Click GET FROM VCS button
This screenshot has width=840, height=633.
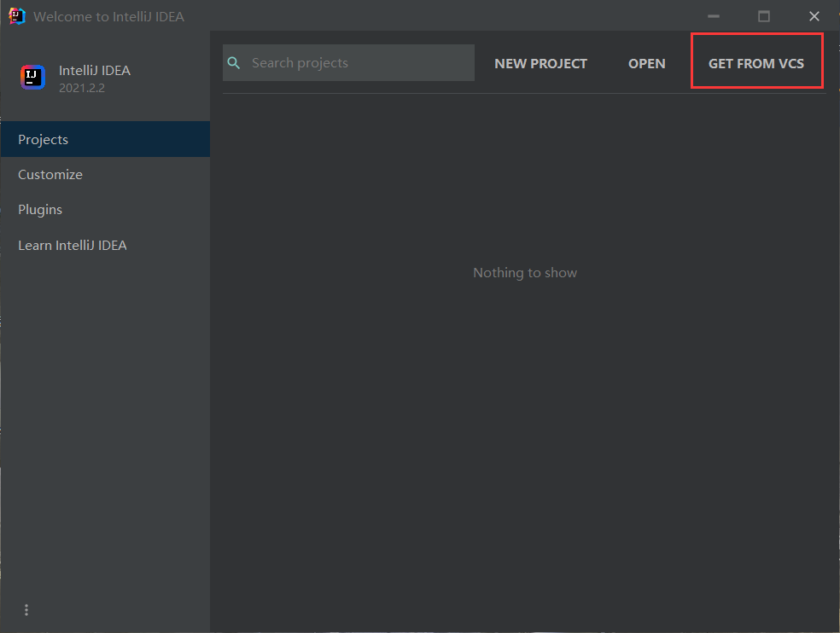pyautogui.click(x=755, y=63)
